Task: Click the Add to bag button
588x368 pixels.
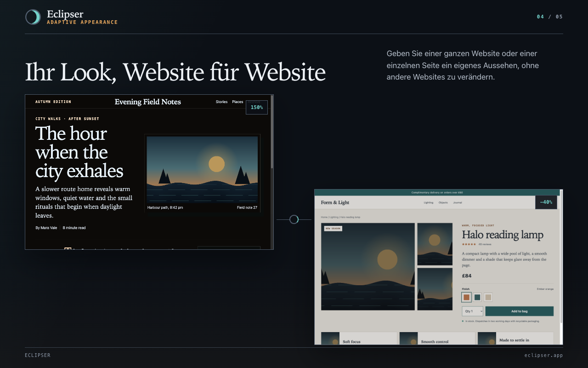Action: (x=519, y=311)
